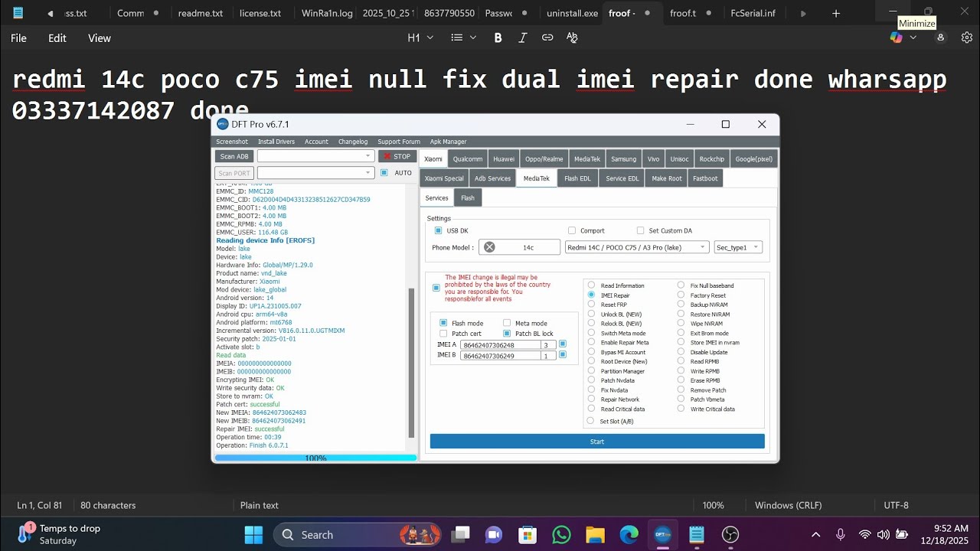Switch to readme.txt Notepad tab
The image size is (980, 551).
pyautogui.click(x=201, y=13)
